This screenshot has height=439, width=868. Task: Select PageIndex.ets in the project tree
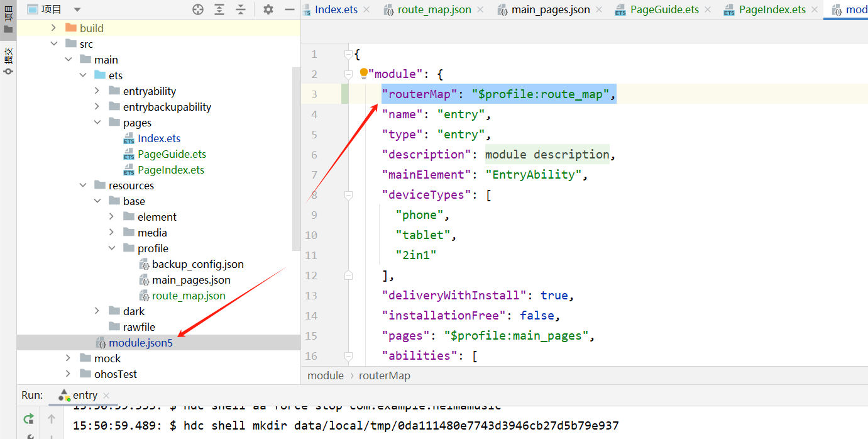(171, 170)
